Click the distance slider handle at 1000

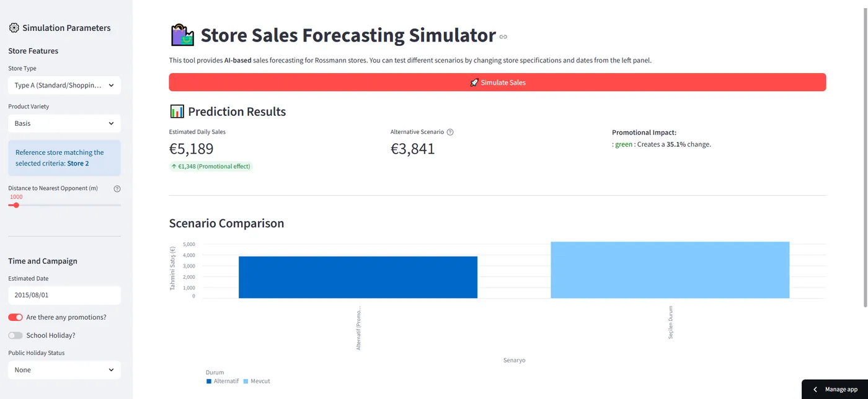16,205
